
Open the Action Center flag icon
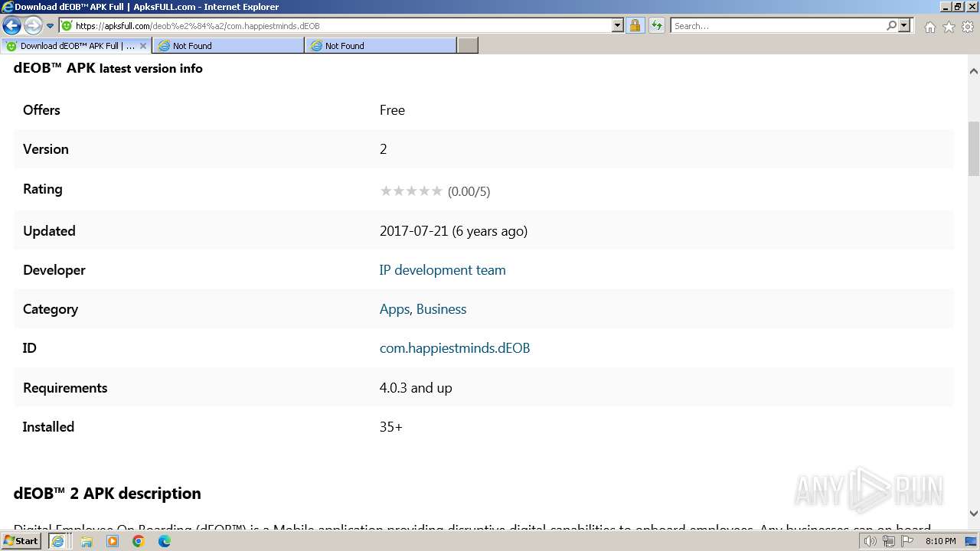(x=907, y=541)
